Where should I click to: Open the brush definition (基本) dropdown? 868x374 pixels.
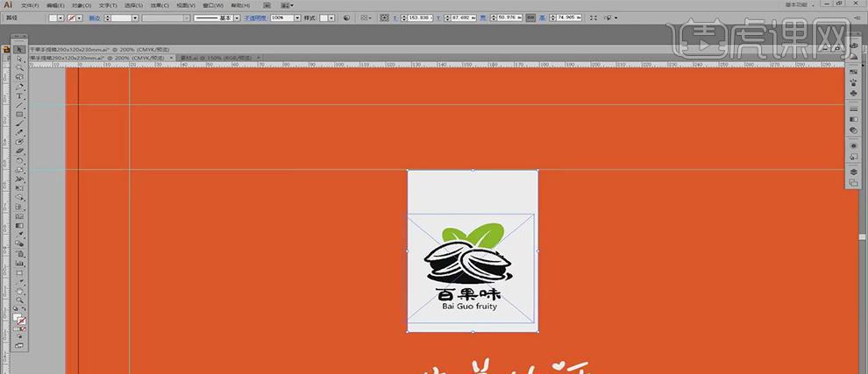pyautogui.click(x=237, y=18)
